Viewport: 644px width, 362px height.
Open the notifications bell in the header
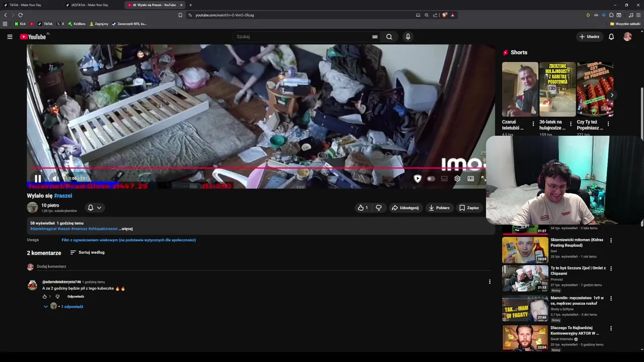(x=611, y=37)
